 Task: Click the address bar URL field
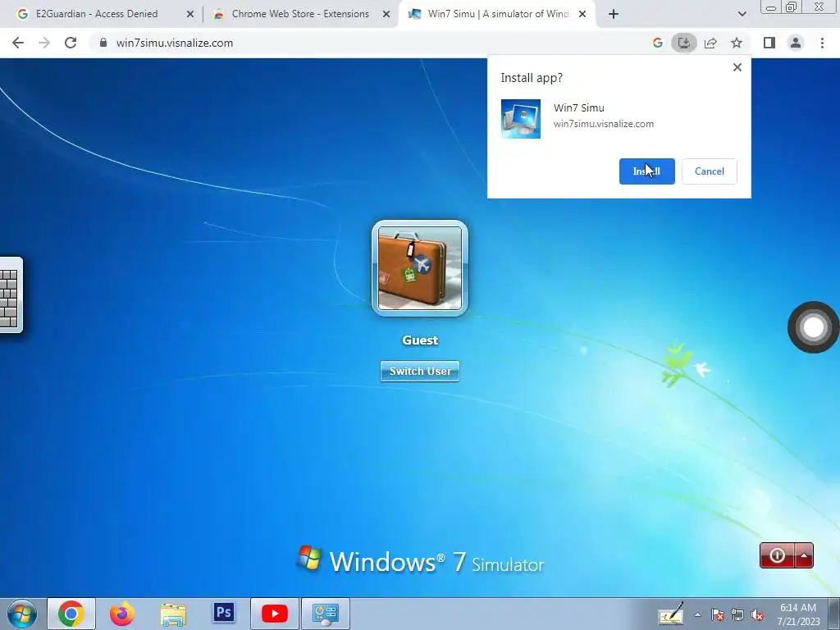[x=370, y=43]
